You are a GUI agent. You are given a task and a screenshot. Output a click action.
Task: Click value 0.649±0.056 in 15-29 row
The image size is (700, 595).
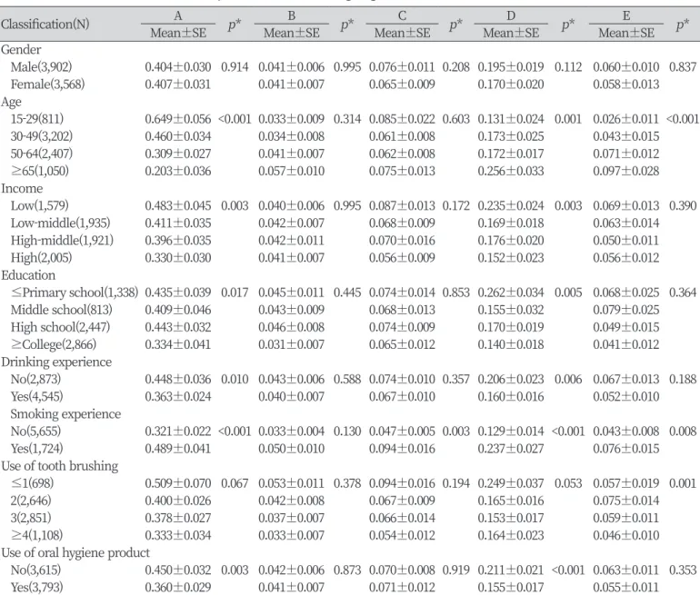[177, 119]
